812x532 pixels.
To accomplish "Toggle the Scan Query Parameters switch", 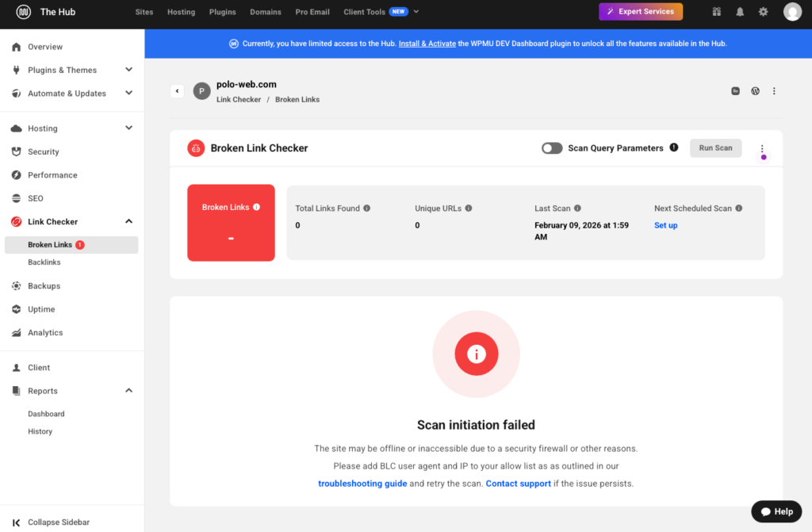I will tap(552, 148).
